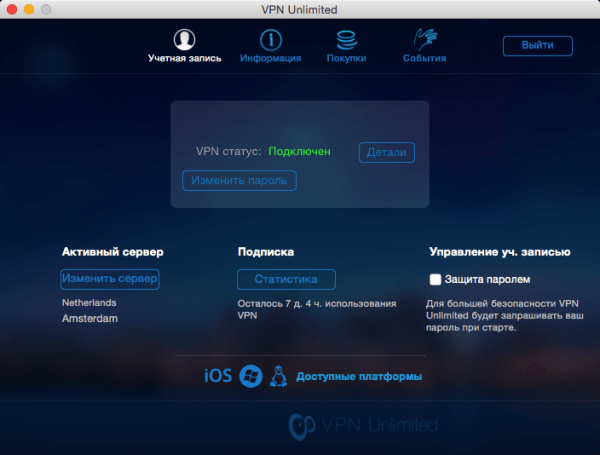Click the Изменить пароль button

tap(239, 180)
